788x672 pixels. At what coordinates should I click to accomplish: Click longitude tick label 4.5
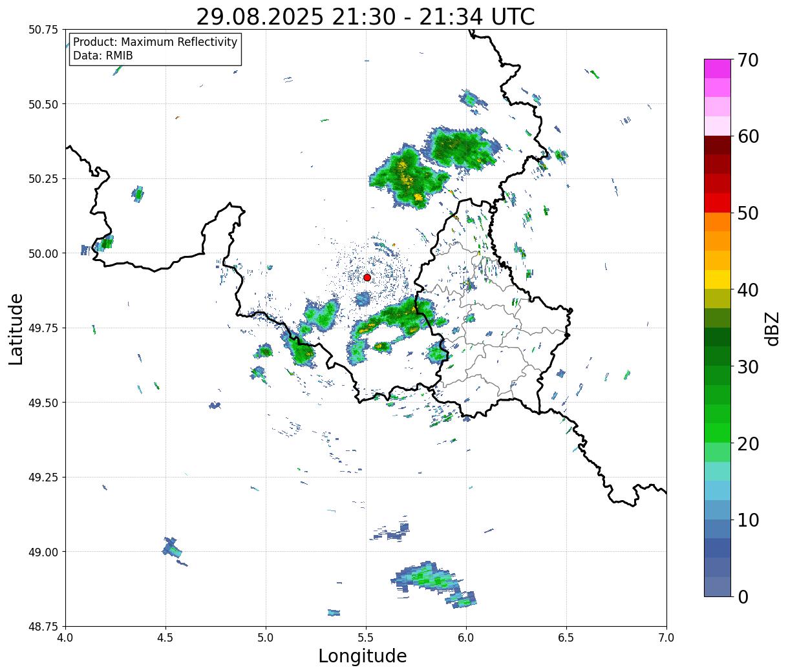(x=165, y=637)
